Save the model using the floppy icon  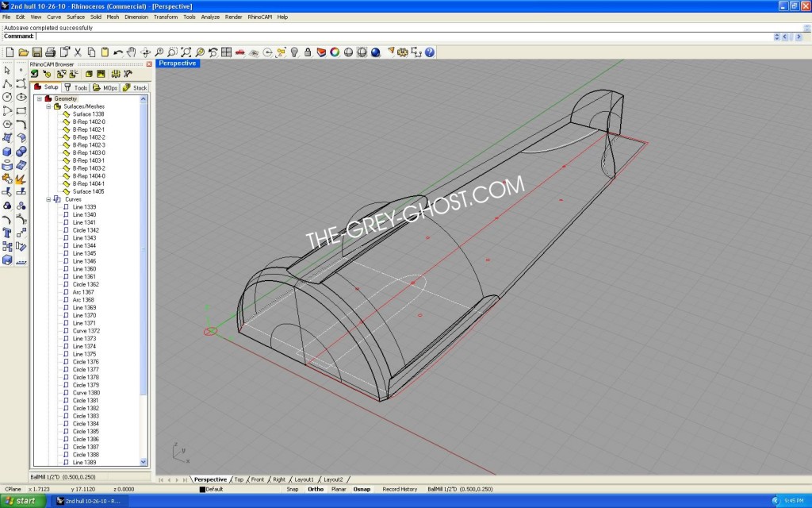(36, 52)
